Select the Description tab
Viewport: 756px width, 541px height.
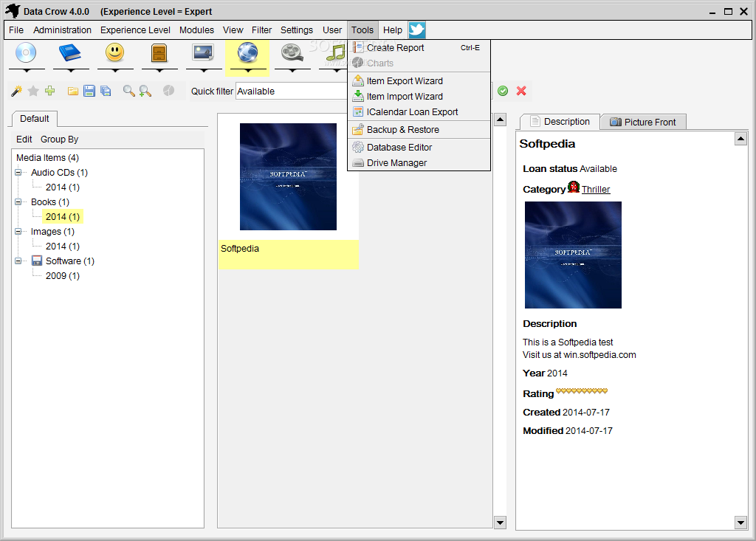[560, 122]
